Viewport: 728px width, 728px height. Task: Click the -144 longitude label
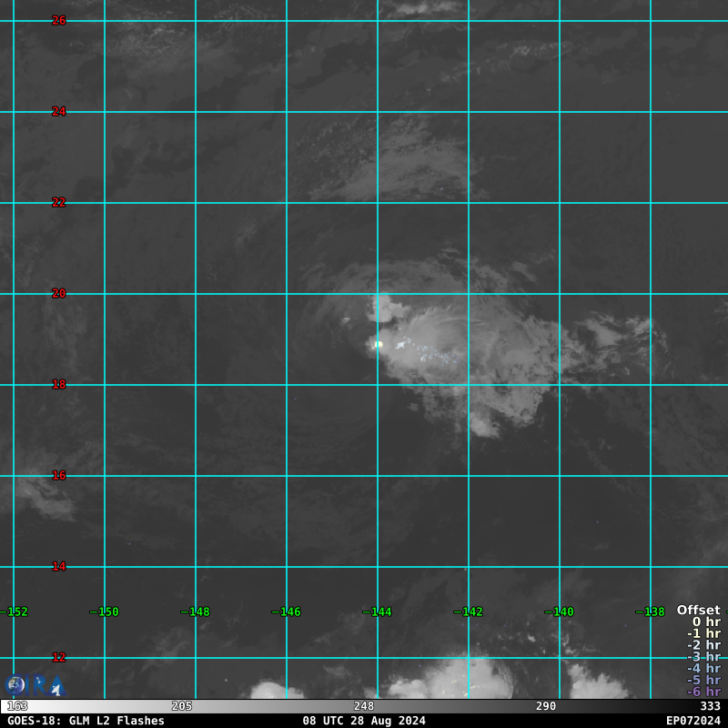[x=377, y=612]
